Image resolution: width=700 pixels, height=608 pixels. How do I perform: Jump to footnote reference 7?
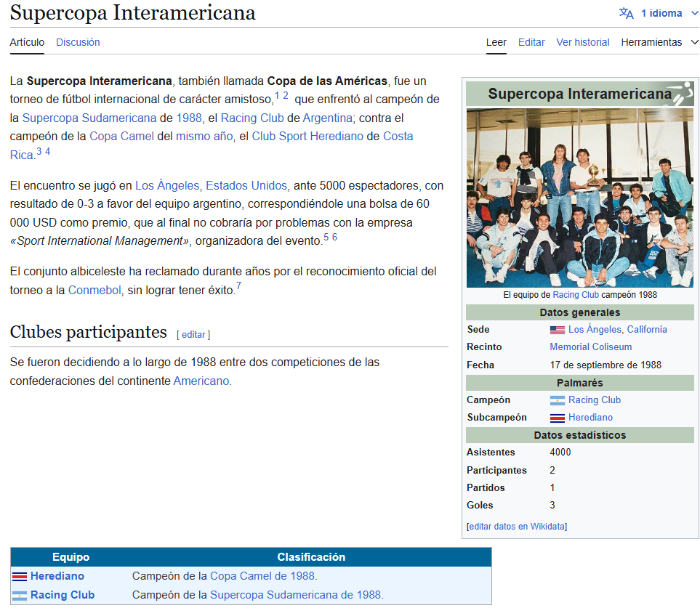(239, 285)
